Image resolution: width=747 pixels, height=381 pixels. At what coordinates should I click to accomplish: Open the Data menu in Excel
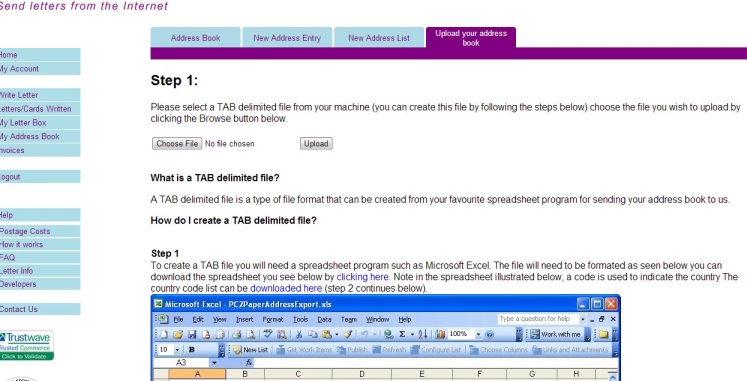[324, 319]
